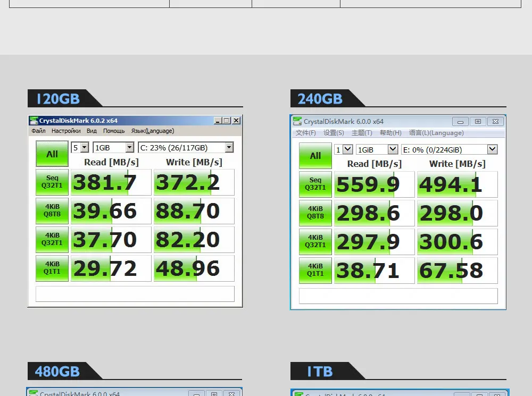This screenshot has height=396, width=532.
Task: Click comment field in 120GB window
Action: 135,294
